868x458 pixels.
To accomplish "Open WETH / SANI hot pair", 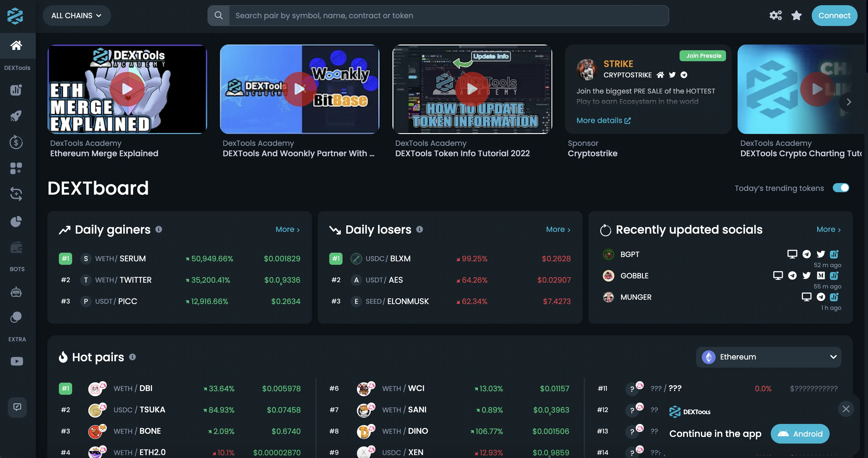I will tap(449, 410).
